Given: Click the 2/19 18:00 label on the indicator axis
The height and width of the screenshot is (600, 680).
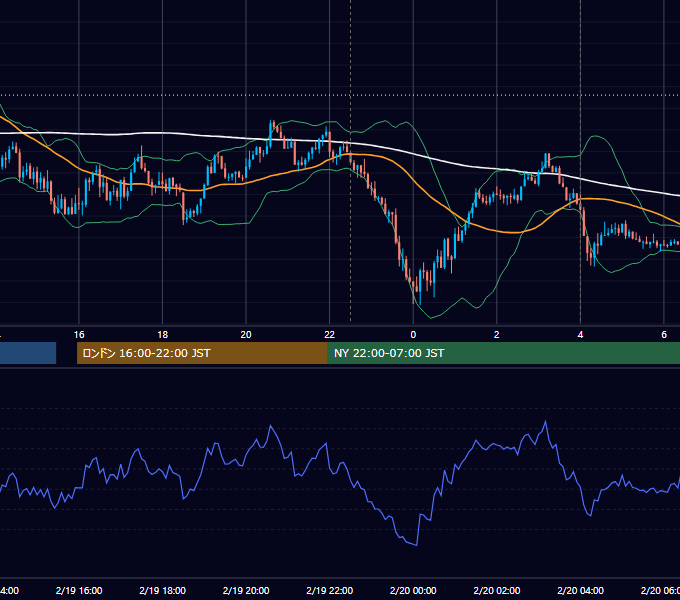Looking at the screenshot, I should point(163,590).
